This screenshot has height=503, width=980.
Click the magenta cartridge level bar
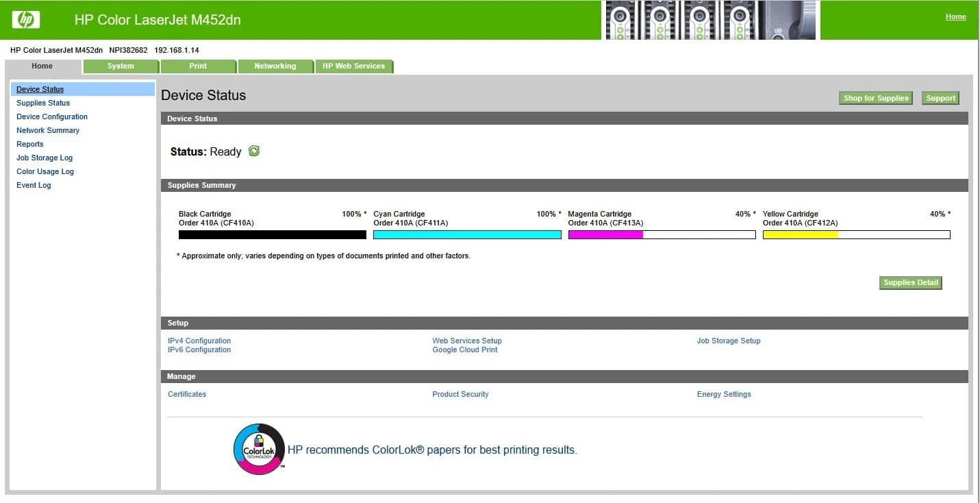click(x=662, y=234)
